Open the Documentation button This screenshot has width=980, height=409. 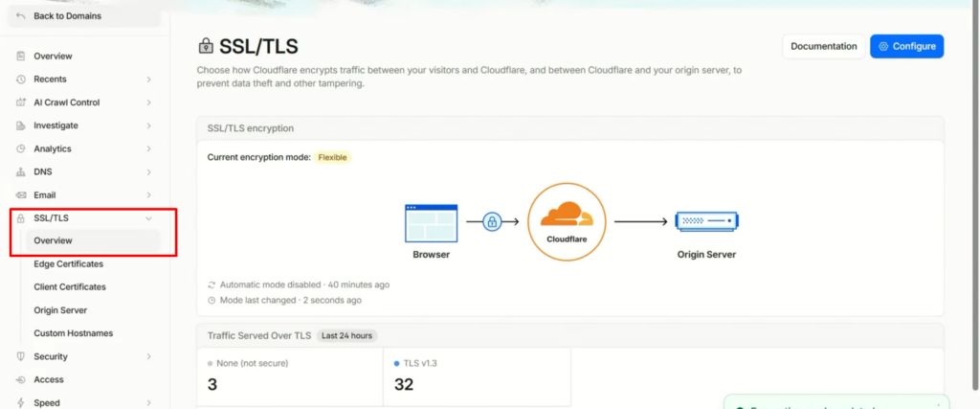(824, 46)
